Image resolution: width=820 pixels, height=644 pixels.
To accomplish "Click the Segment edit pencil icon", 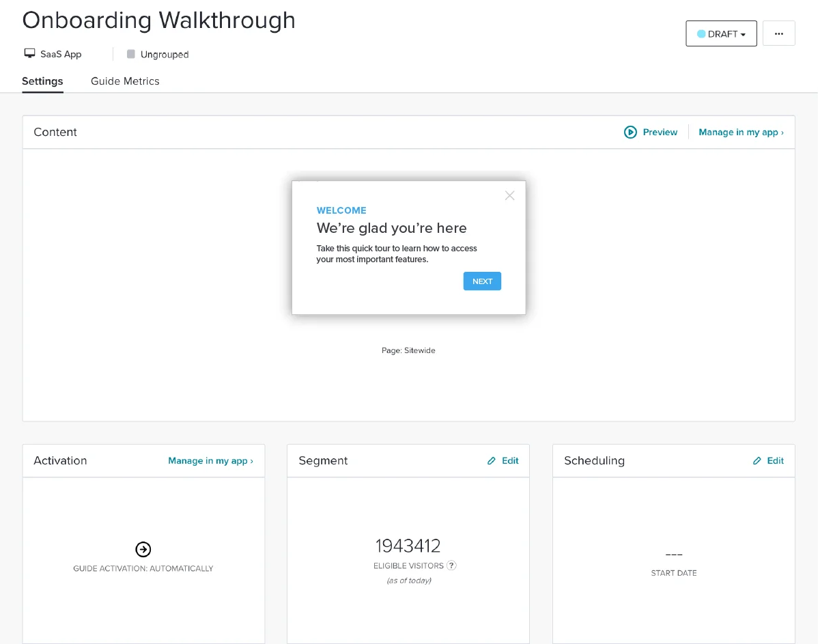I will click(492, 461).
